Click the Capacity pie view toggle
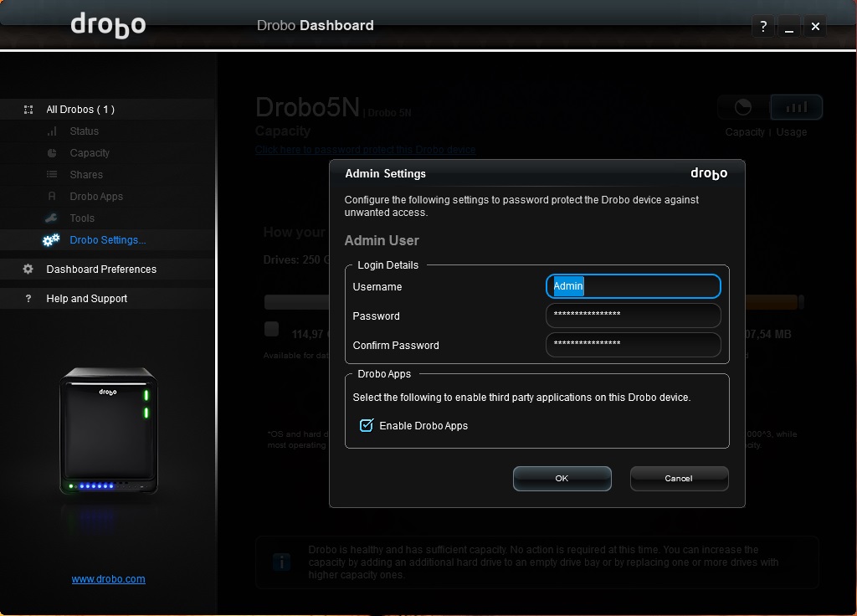Viewport: 857px width, 616px height. [x=743, y=107]
